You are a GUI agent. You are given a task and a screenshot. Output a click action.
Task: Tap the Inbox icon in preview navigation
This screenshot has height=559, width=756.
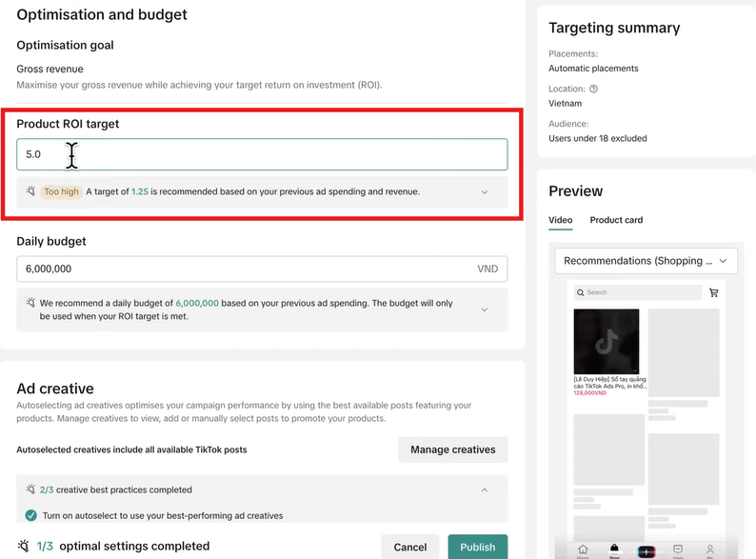pos(678,550)
